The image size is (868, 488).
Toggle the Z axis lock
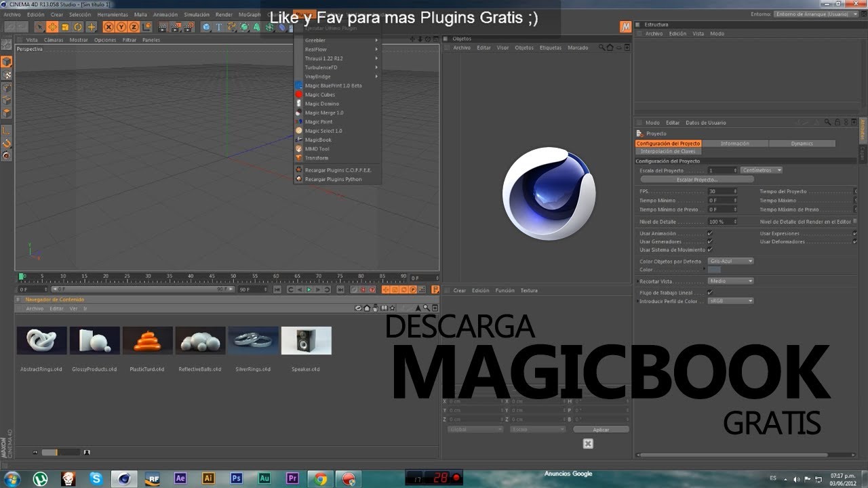coord(134,27)
